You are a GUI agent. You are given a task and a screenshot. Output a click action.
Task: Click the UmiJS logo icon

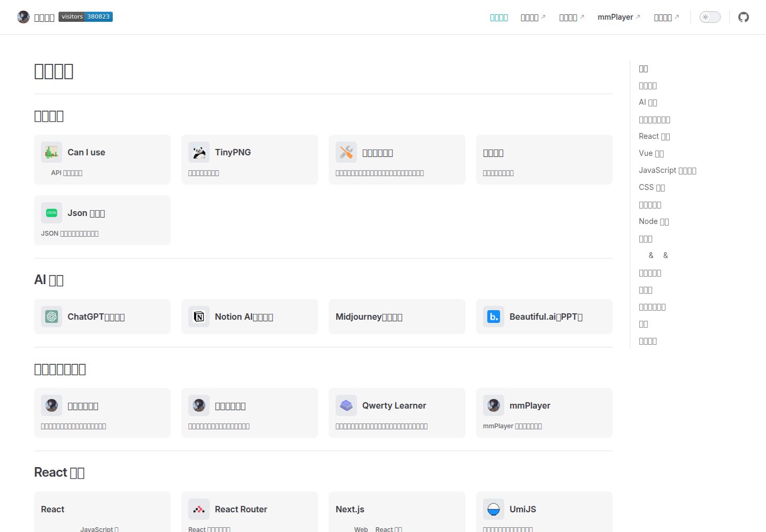(494, 509)
